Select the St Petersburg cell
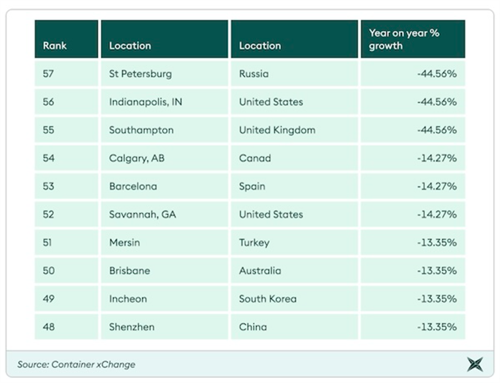Image resolution: width=500 pixels, height=383 pixels. 165,74
